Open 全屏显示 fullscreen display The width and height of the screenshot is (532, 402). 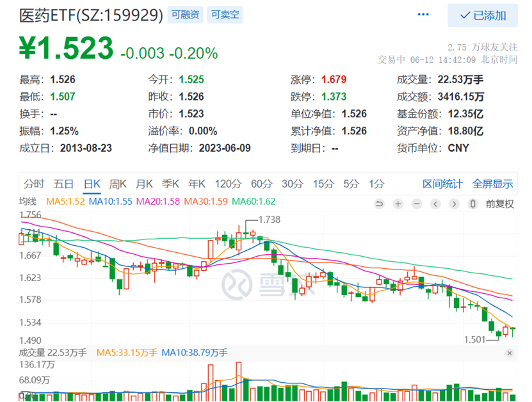pyautogui.click(x=493, y=184)
